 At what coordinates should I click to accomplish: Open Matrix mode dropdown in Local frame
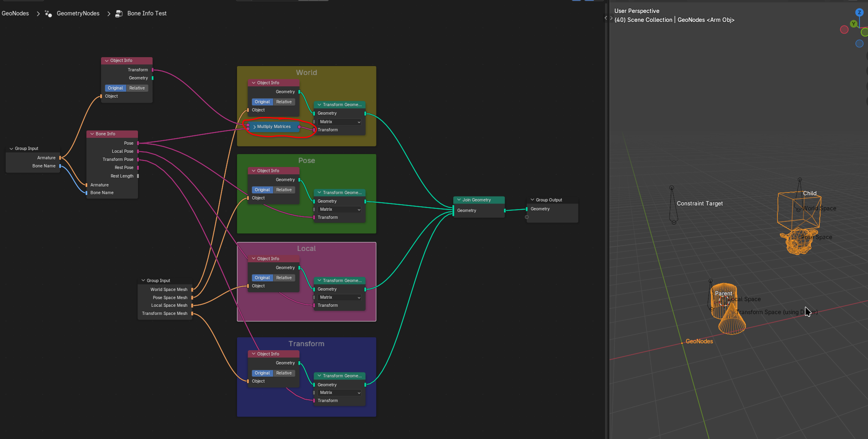tap(339, 297)
